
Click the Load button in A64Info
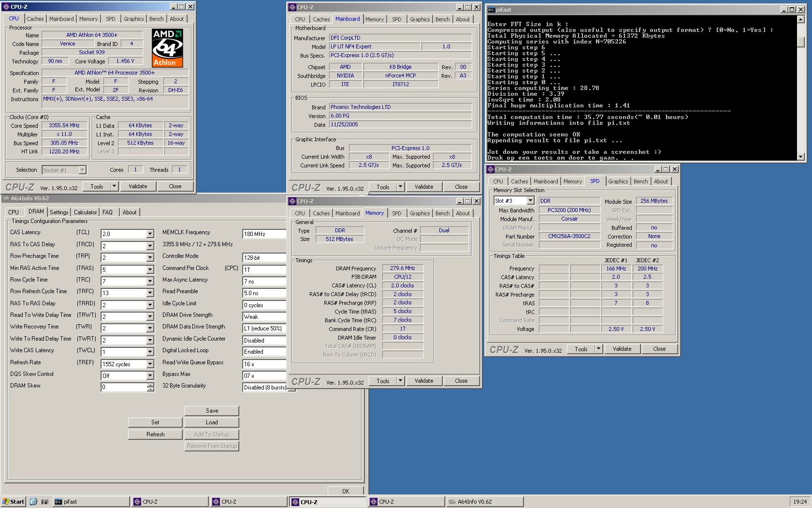pyautogui.click(x=212, y=422)
